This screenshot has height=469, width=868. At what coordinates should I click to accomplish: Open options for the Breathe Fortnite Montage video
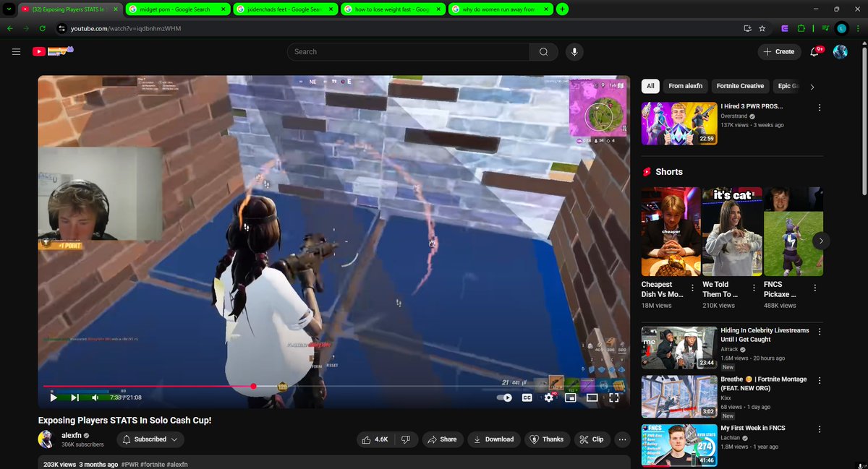820,380
